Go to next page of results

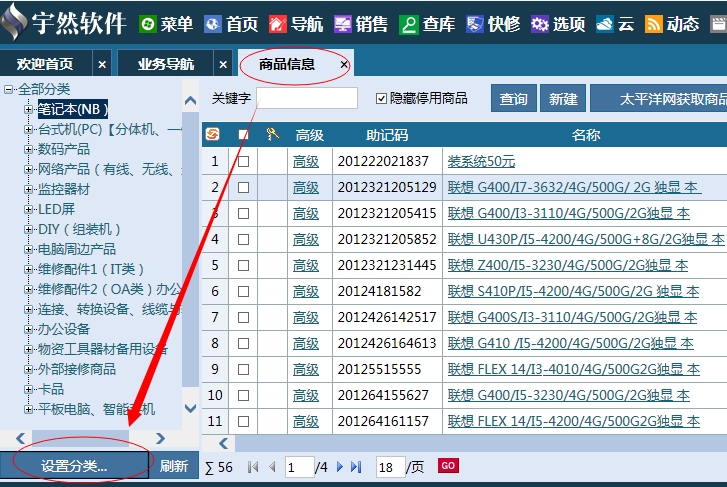(x=339, y=467)
